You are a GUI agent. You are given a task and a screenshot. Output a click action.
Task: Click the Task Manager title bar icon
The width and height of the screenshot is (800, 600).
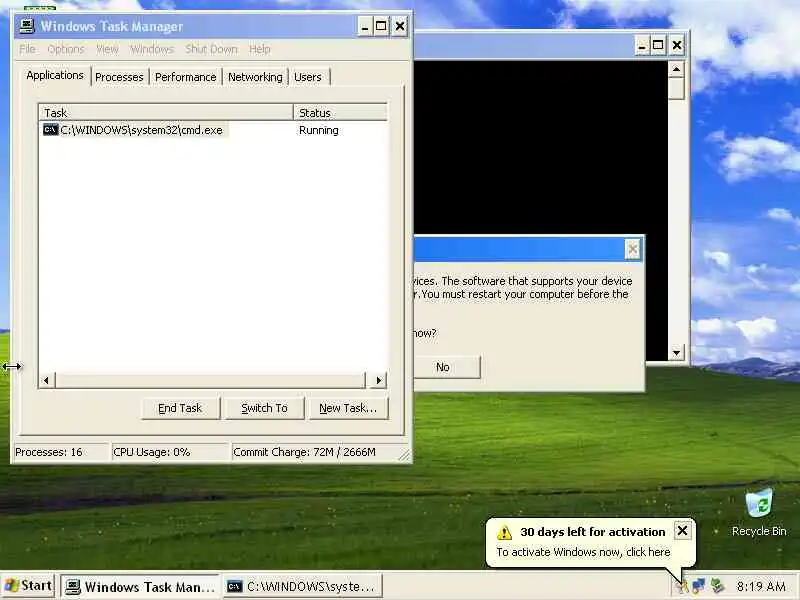click(27, 26)
